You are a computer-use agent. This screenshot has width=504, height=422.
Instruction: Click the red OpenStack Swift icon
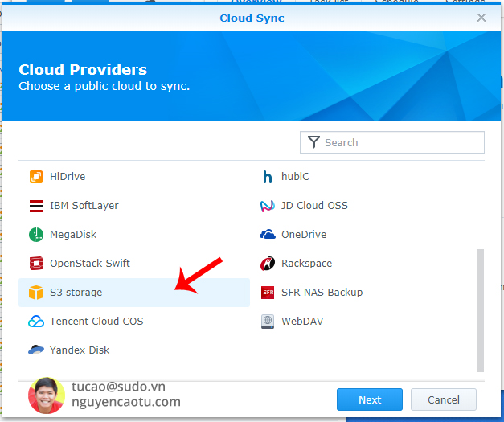(x=36, y=264)
